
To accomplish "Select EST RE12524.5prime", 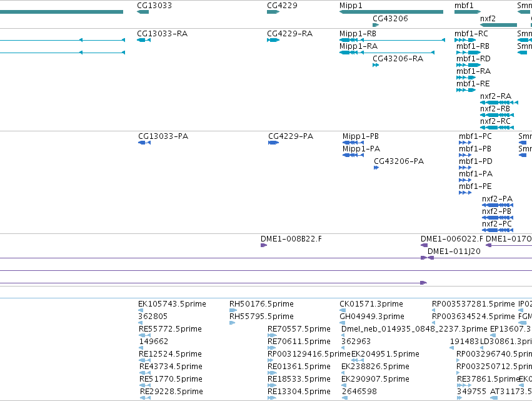I will click(145, 360).
